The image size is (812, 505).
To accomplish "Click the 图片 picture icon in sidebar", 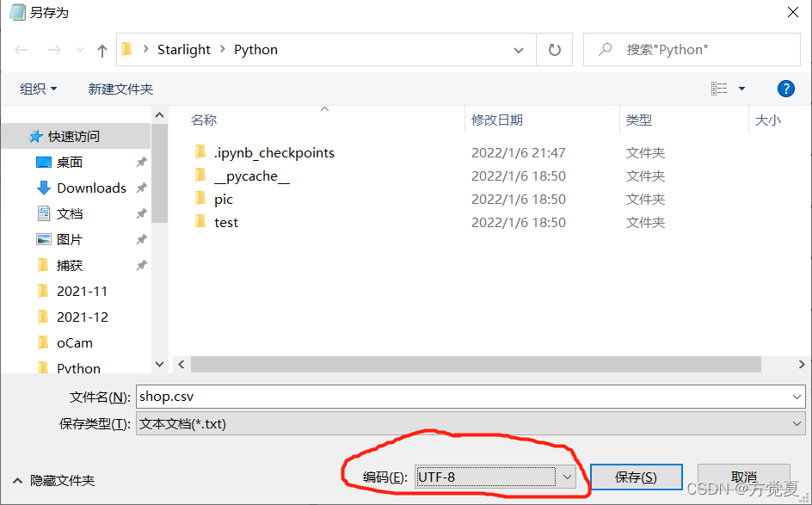I will click(44, 239).
